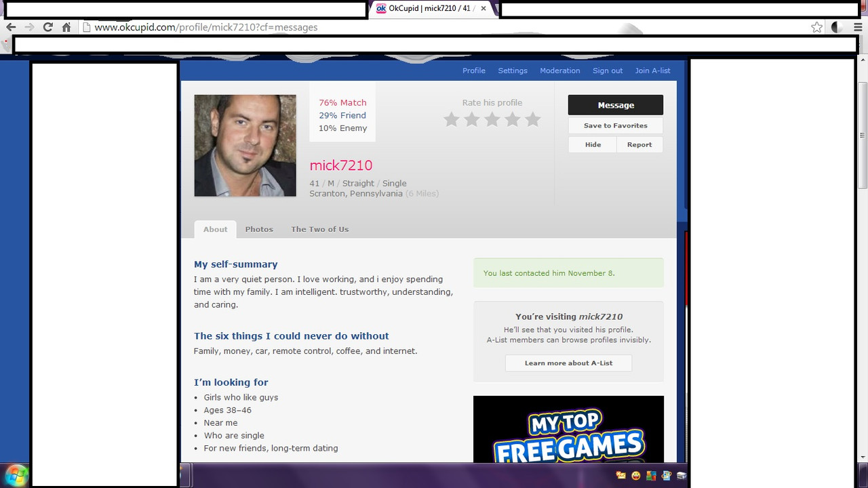Go back using the browser back arrow

click(x=11, y=27)
